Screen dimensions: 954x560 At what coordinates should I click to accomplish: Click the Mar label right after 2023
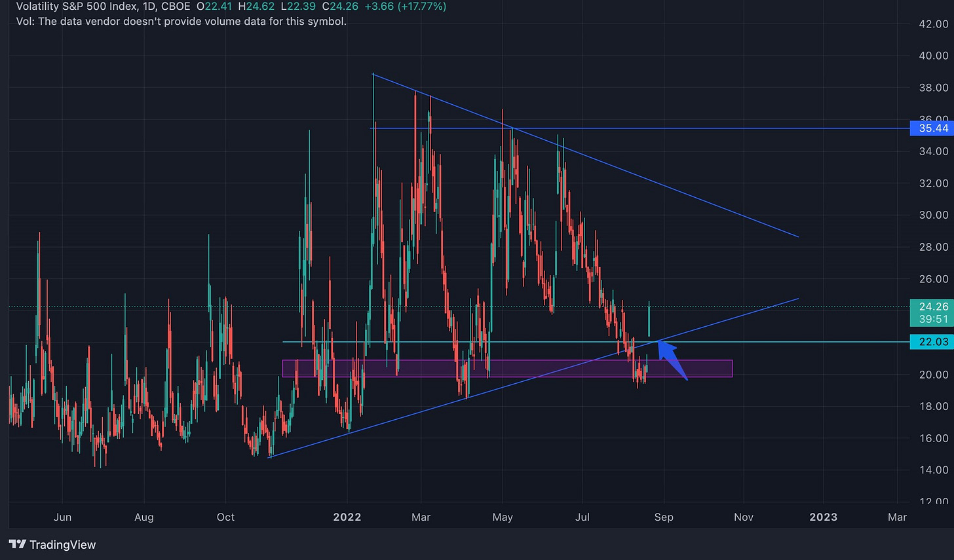point(898,517)
